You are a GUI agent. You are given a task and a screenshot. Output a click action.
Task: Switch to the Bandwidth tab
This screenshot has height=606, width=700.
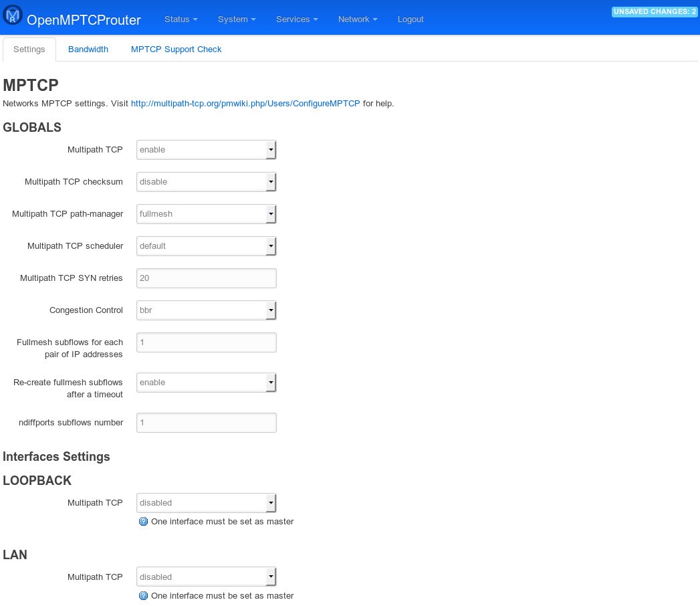88,49
